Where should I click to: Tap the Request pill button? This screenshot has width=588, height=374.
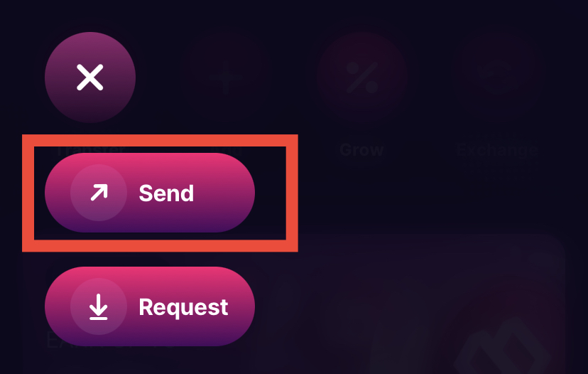pyautogui.click(x=150, y=306)
